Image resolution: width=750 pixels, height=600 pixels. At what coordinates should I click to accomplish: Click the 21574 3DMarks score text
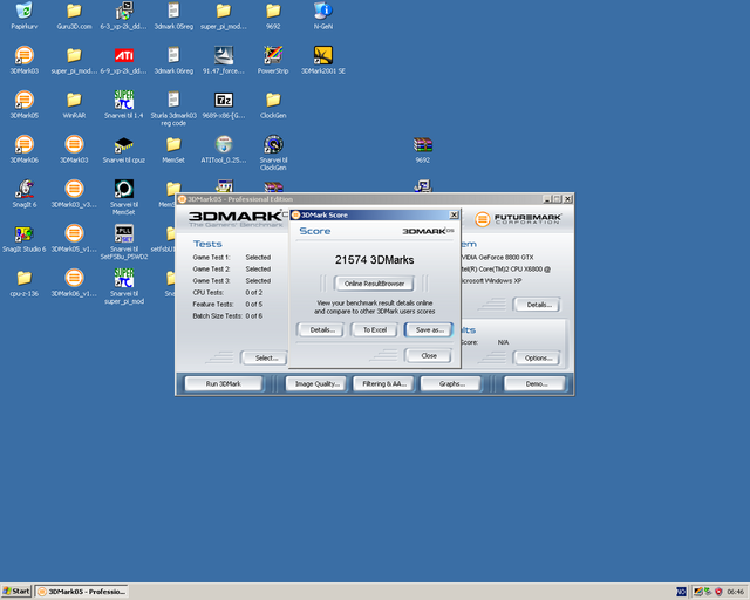coord(374,260)
